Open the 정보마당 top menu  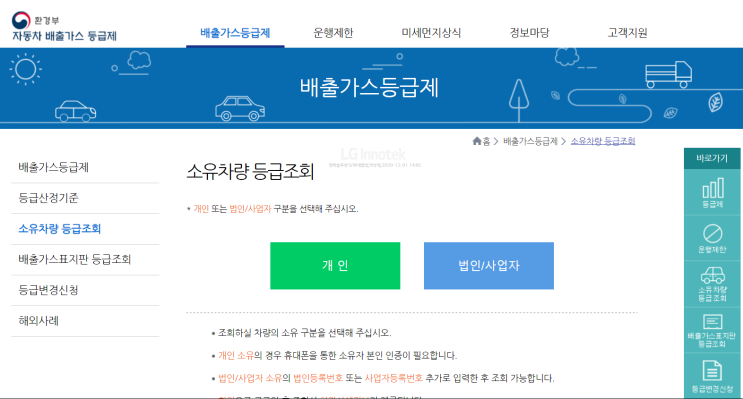[x=529, y=33]
